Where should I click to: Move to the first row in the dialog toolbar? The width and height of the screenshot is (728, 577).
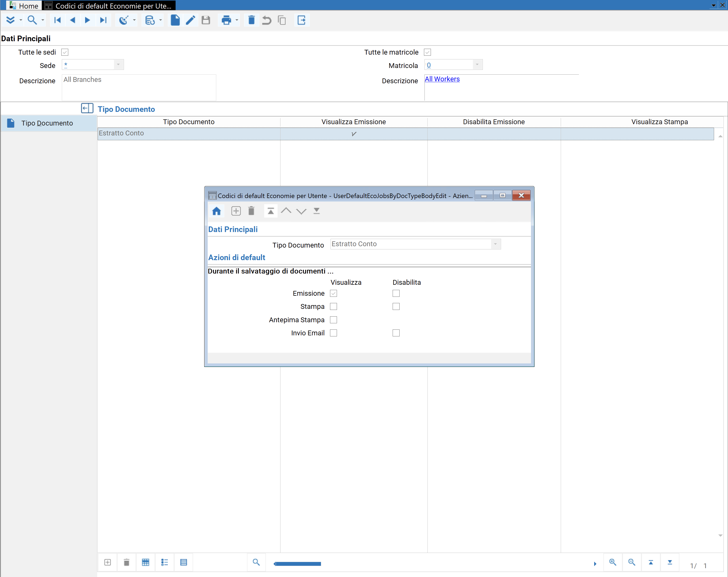(271, 211)
